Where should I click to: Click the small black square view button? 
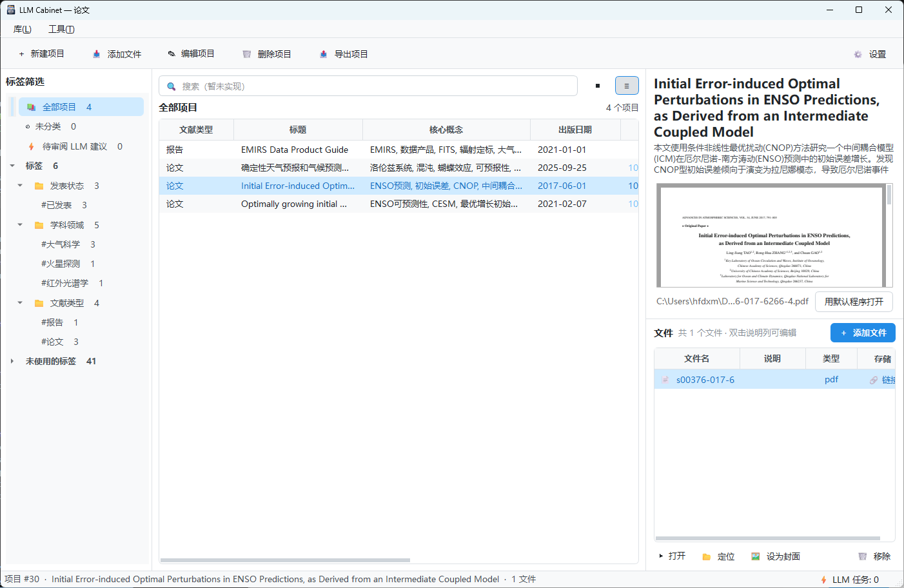coord(598,86)
